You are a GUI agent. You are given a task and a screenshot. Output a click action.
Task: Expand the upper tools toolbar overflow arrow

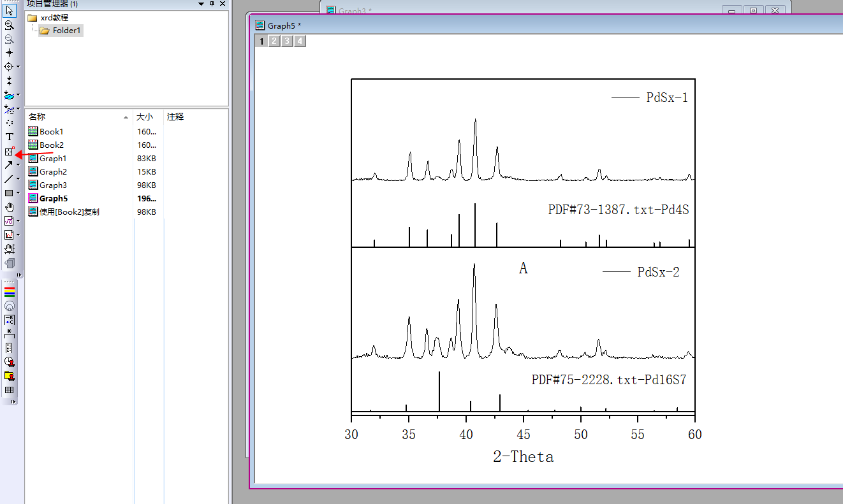(x=19, y=275)
